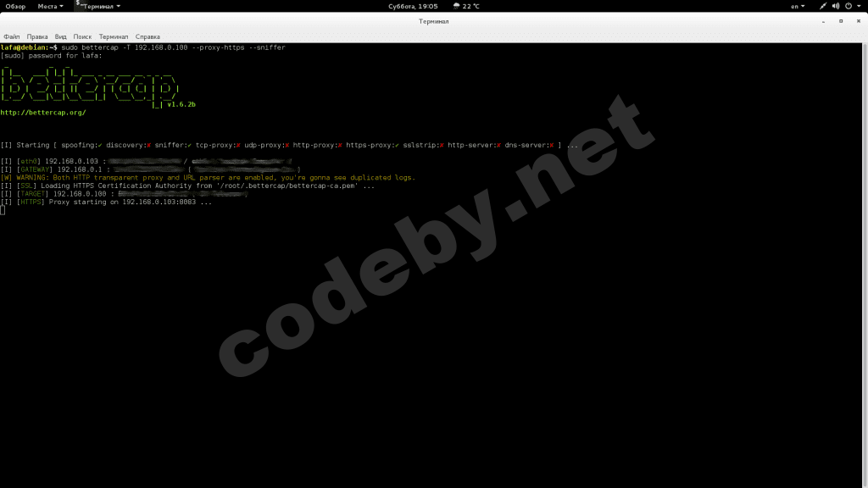The height and width of the screenshot is (488, 868).
Task: Click the sudo bettercap command line
Action: tap(173, 47)
